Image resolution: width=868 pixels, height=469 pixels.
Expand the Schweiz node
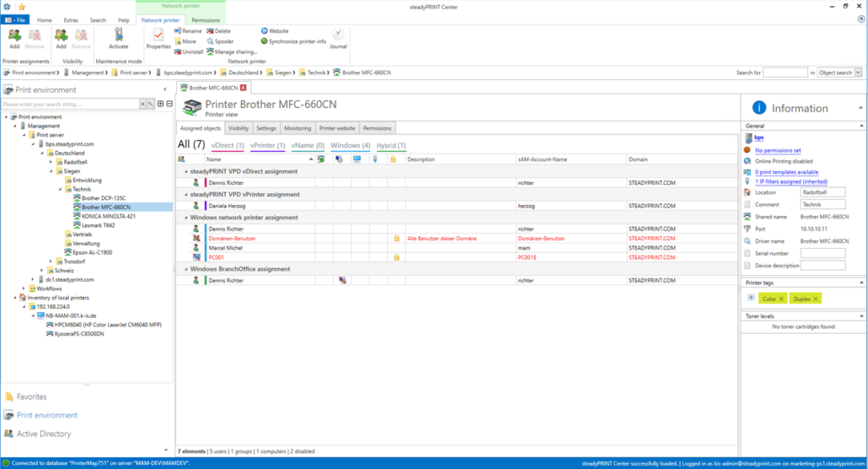(42, 271)
